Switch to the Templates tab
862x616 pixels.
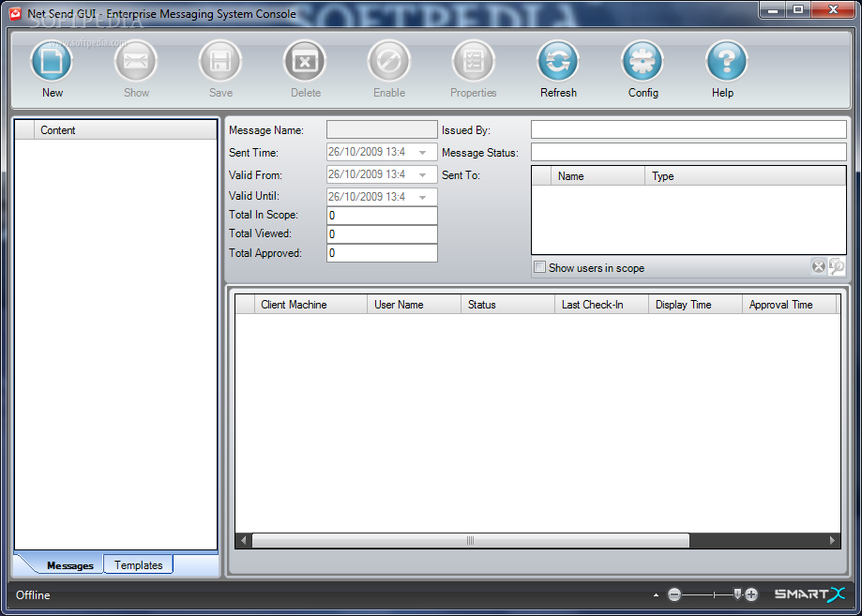(139, 564)
